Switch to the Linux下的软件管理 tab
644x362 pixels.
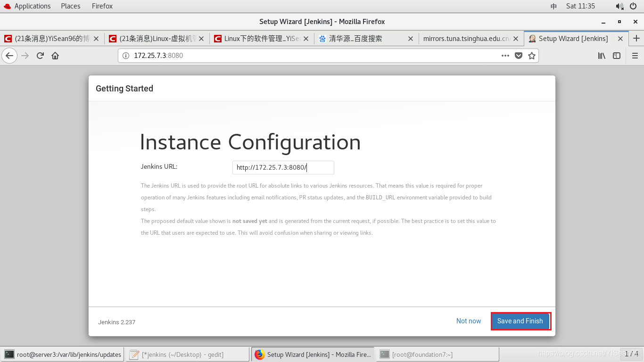[262, 39]
